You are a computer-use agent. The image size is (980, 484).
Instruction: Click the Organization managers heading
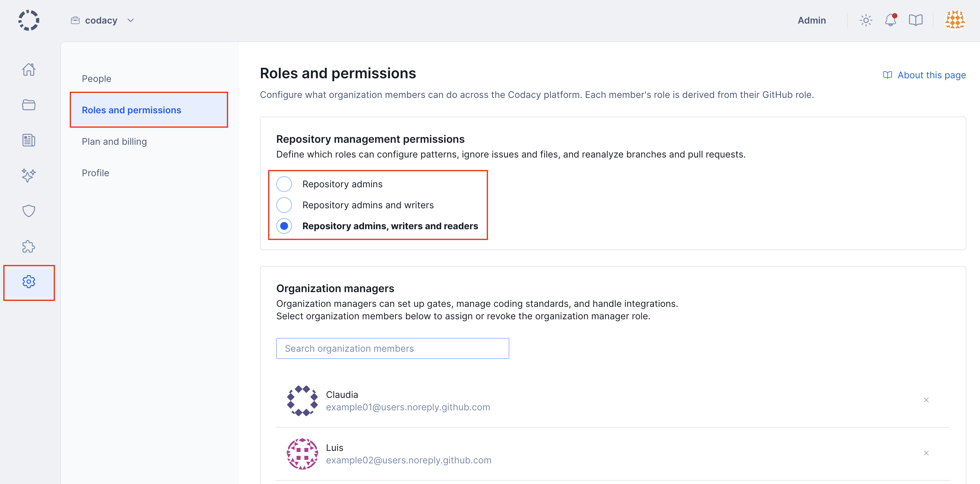335,289
